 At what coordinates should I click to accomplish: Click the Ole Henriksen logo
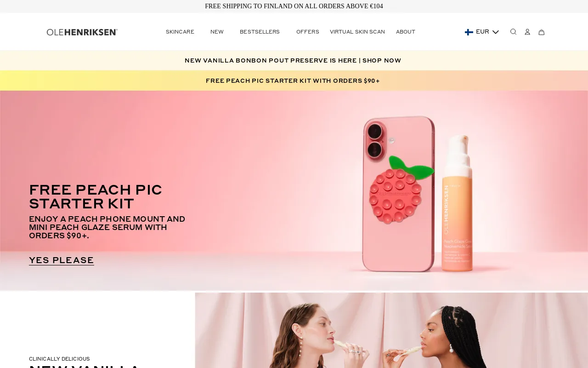pyautogui.click(x=82, y=32)
